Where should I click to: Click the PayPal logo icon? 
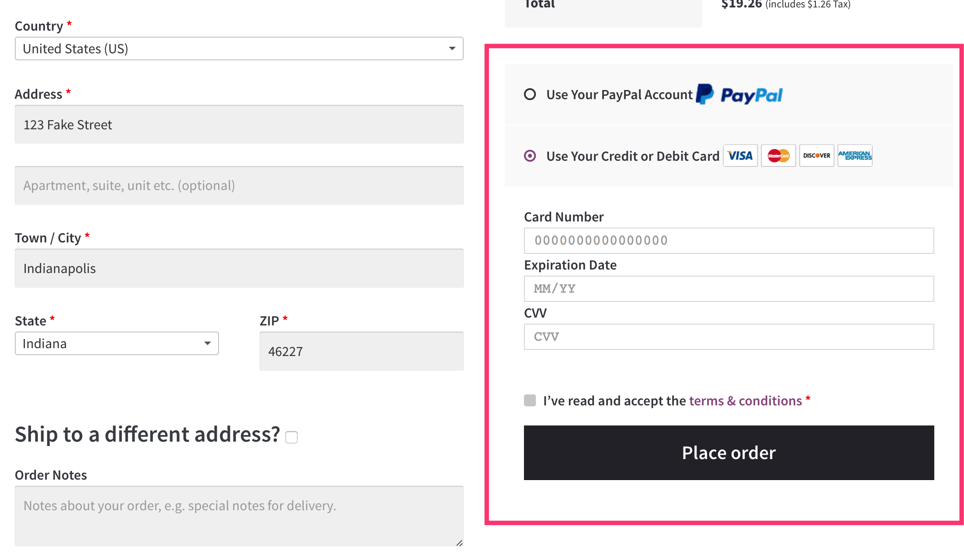coord(739,94)
